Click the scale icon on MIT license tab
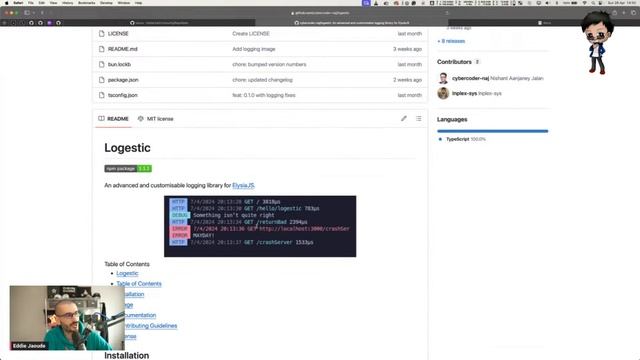Image resolution: width=640 pixels, height=360 pixels. click(140, 119)
